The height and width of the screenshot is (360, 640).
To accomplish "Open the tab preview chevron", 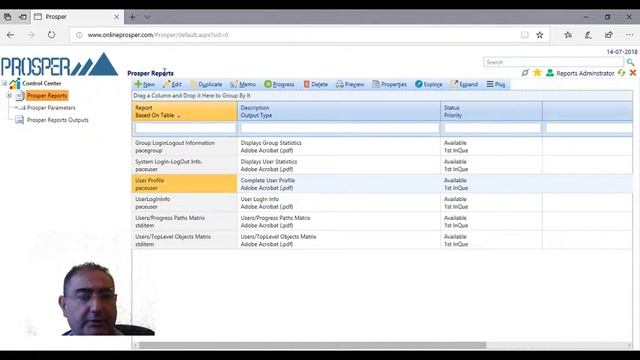I will (x=147, y=17).
